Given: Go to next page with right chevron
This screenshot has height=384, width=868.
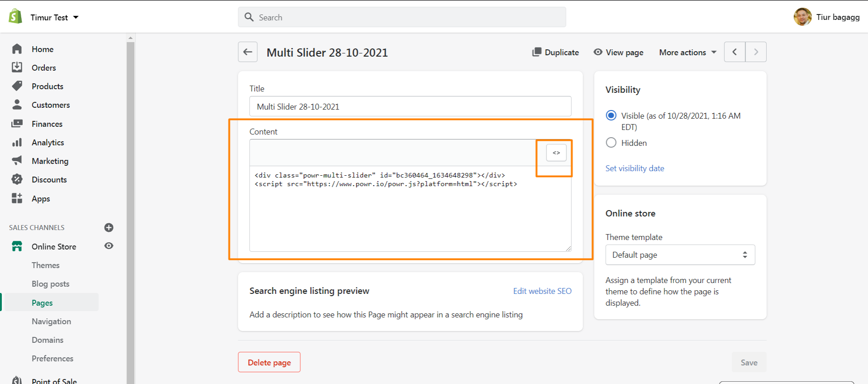Looking at the screenshot, I should pyautogui.click(x=756, y=52).
